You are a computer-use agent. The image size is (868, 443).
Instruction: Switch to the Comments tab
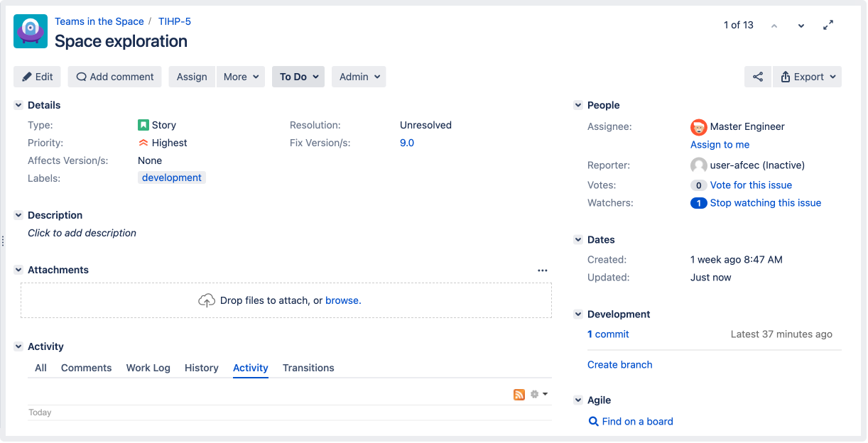[86, 368]
